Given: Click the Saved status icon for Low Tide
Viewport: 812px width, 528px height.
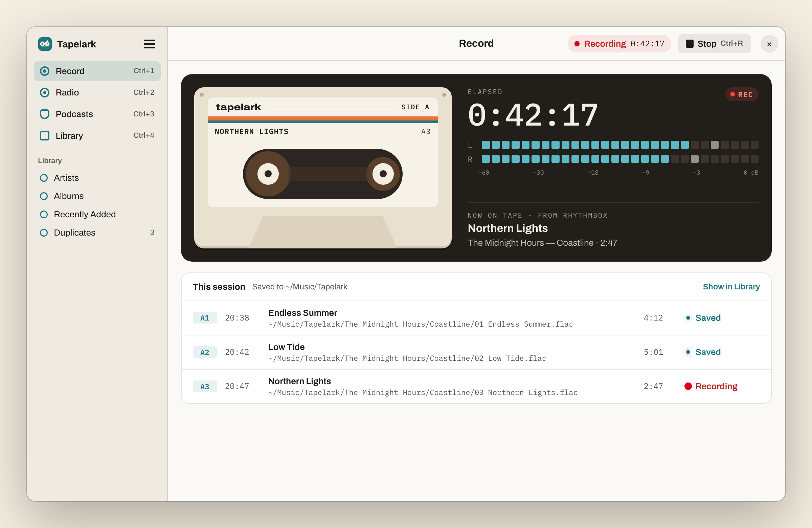Looking at the screenshot, I should click(688, 352).
